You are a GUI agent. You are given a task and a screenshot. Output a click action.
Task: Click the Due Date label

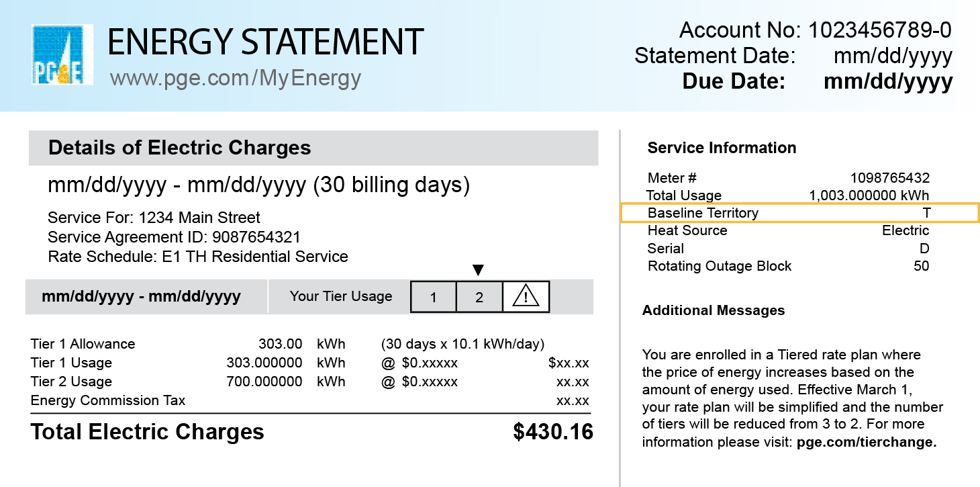coord(734,81)
